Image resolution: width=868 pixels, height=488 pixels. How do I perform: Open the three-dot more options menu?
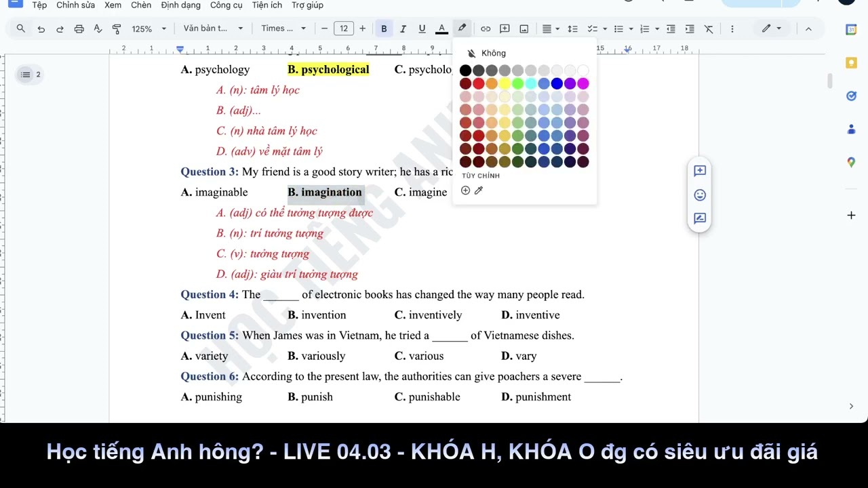[x=732, y=28]
